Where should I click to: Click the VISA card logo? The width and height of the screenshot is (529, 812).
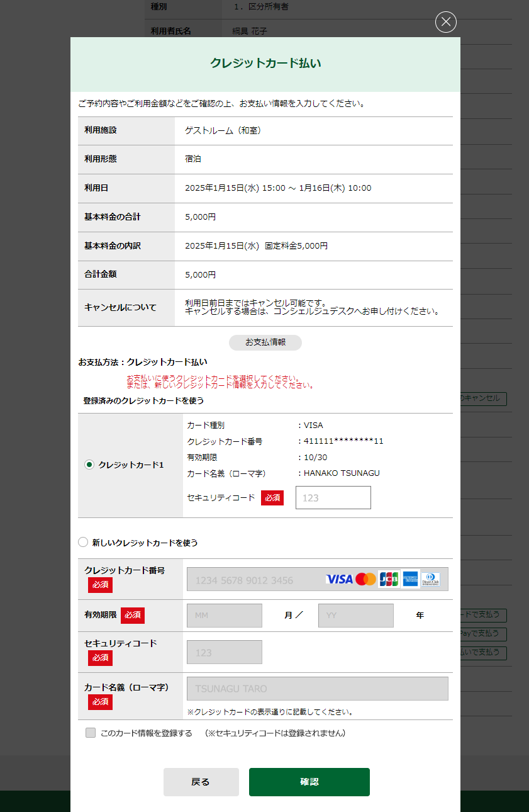tap(339, 579)
